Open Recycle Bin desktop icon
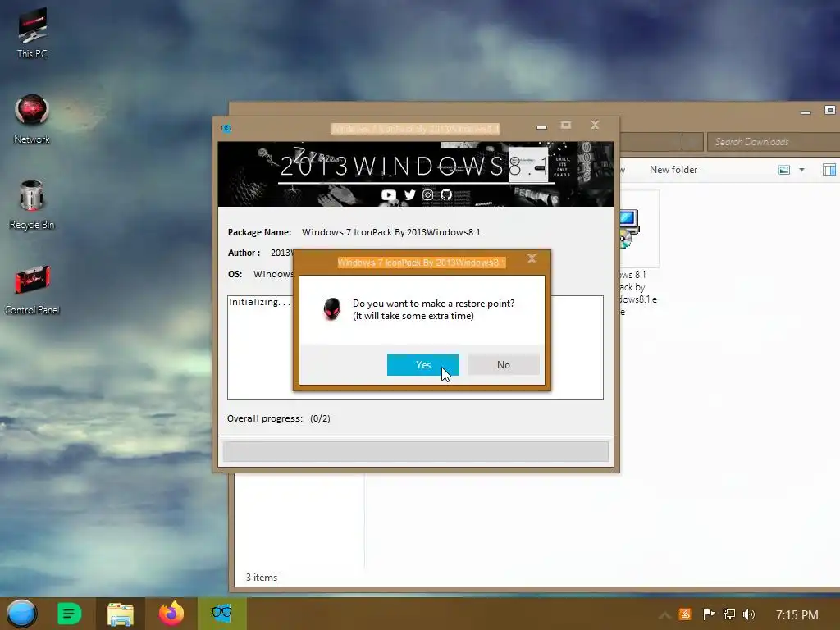Image resolution: width=840 pixels, height=630 pixels. [x=32, y=204]
